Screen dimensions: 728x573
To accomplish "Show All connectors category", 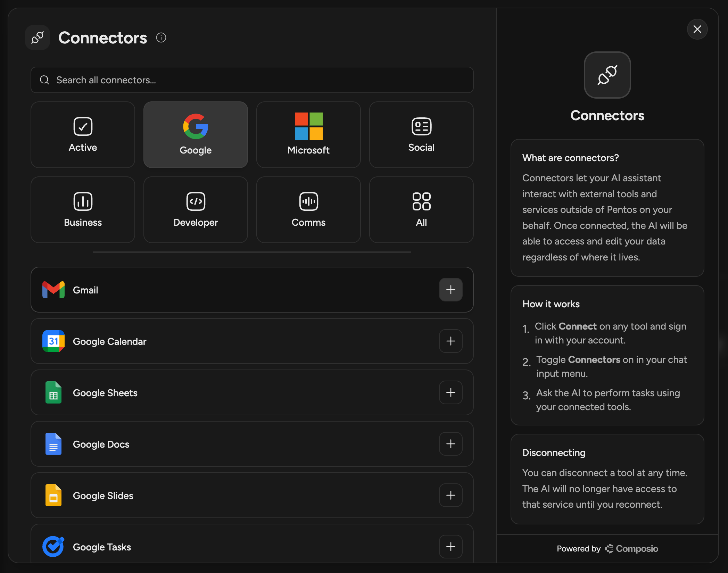I will (421, 210).
